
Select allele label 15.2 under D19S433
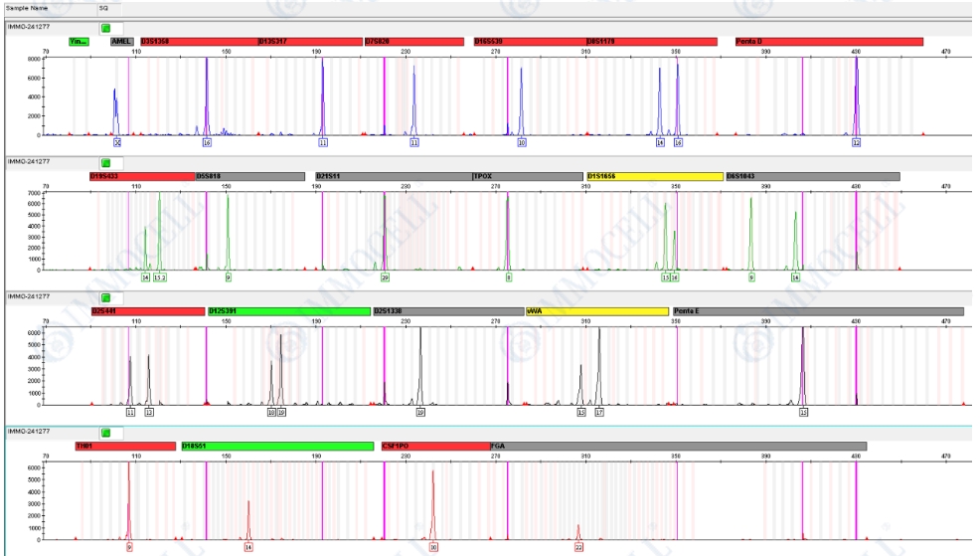click(159, 278)
